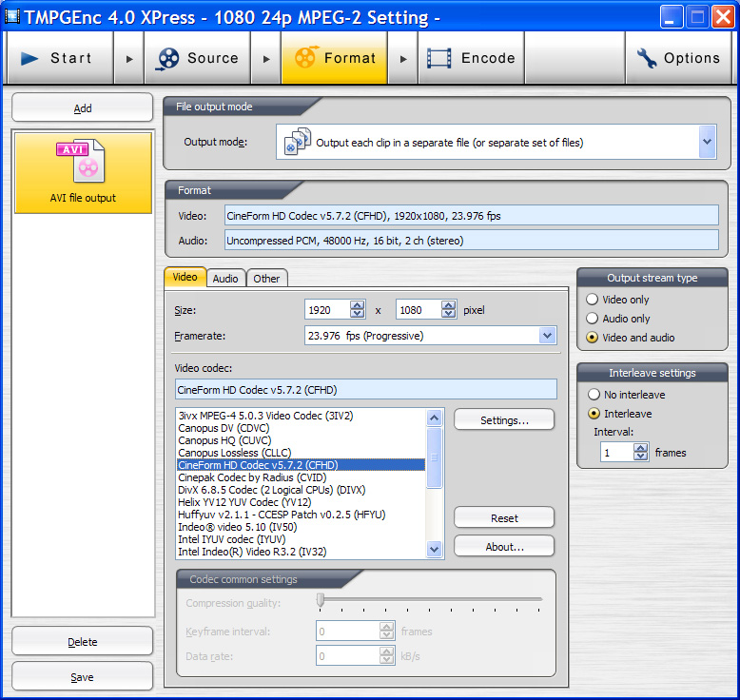Click the Video codec name field
The image size is (740, 700).
click(x=366, y=390)
